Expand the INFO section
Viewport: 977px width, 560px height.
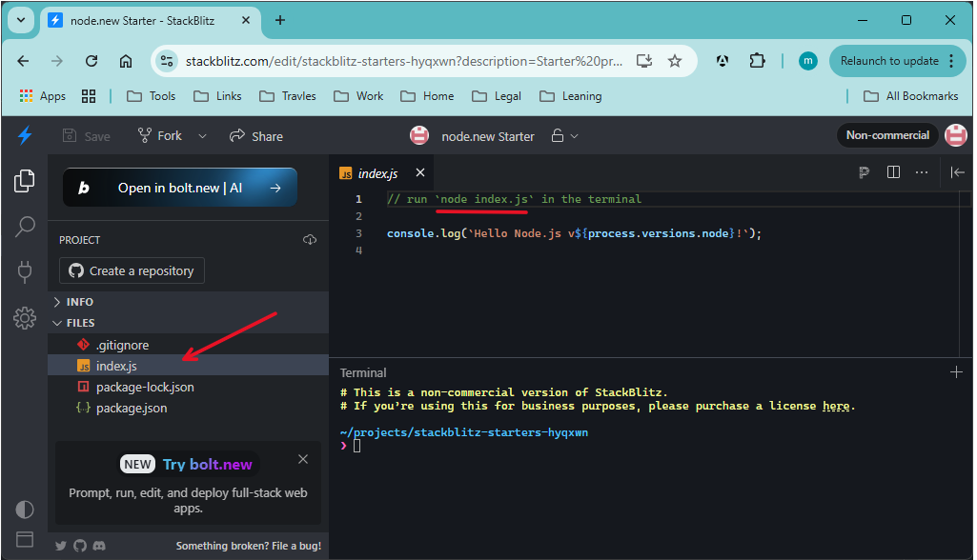pos(188,302)
